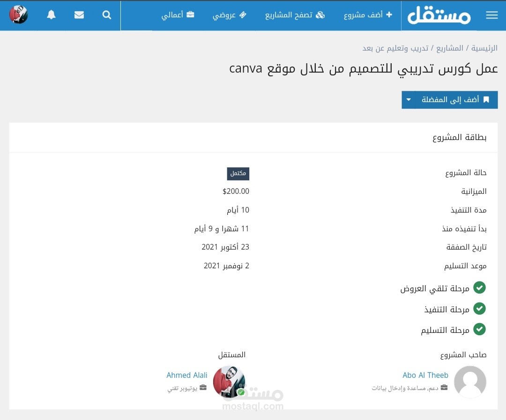This screenshot has width=506, height=420.
Task: Open the user avatar in the header
Action: [18, 15]
